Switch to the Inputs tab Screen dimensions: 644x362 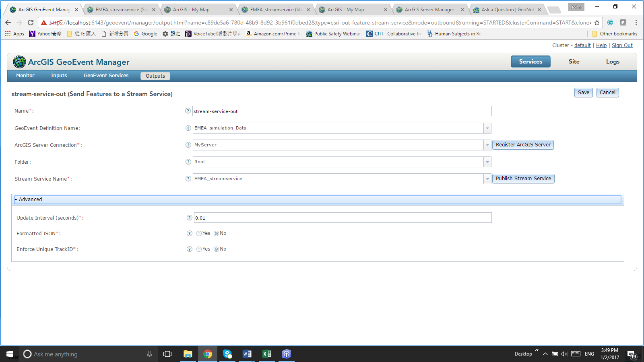pos(59,76)
